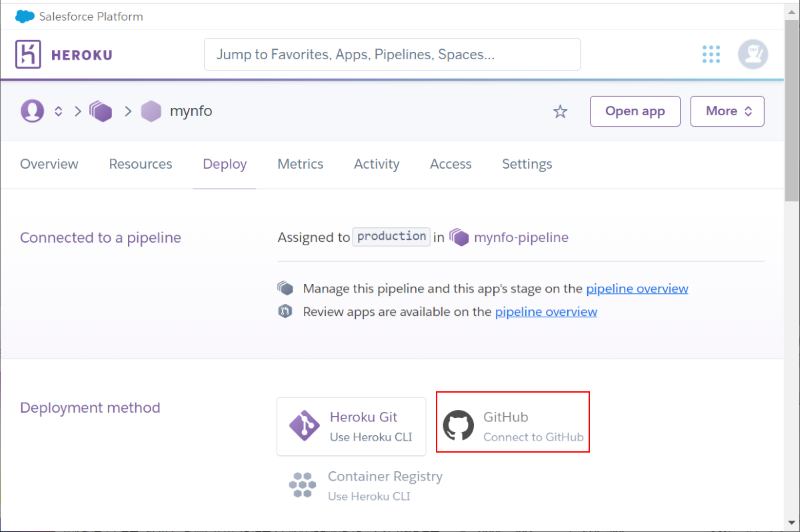Viewport: 800px width, 532px height.
Task: Open the pipeline icon in breadcrumb
Action: [x=101, y=111]
